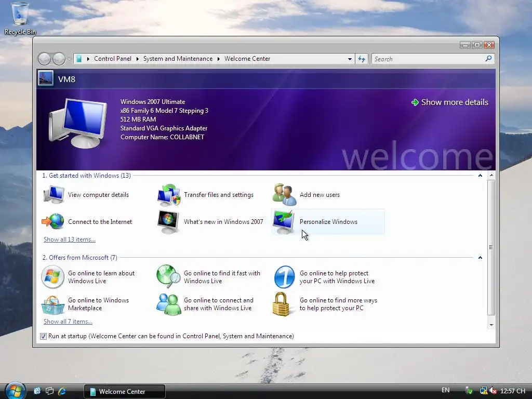Expand the arrow after System and Maintenance

219,59
